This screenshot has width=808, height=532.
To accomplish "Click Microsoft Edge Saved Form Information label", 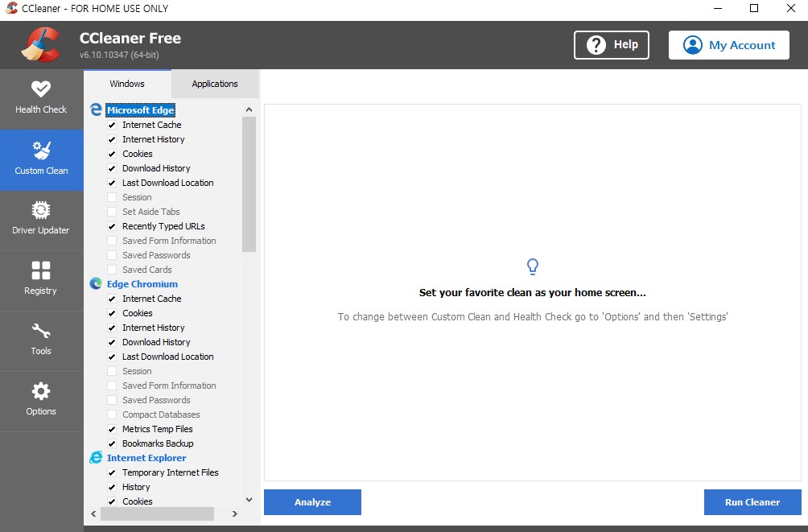I will point(169,240).
